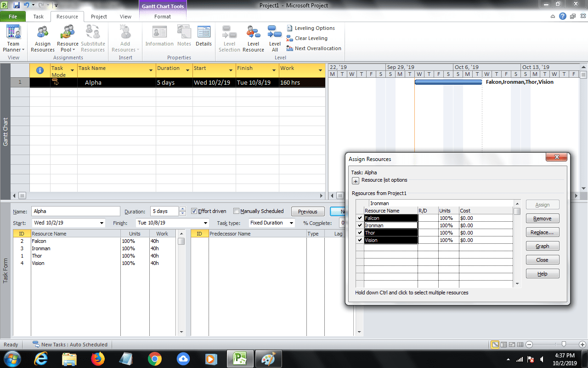The height and width of the screenshot is (368, 588).
Task: Click Replace... button
Action: [543, 232]
